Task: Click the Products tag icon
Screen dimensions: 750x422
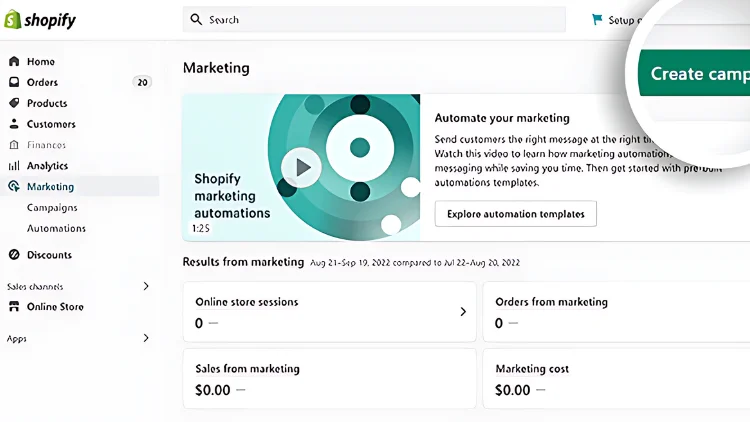Action: pyautogui.click(x=14, y=103)
